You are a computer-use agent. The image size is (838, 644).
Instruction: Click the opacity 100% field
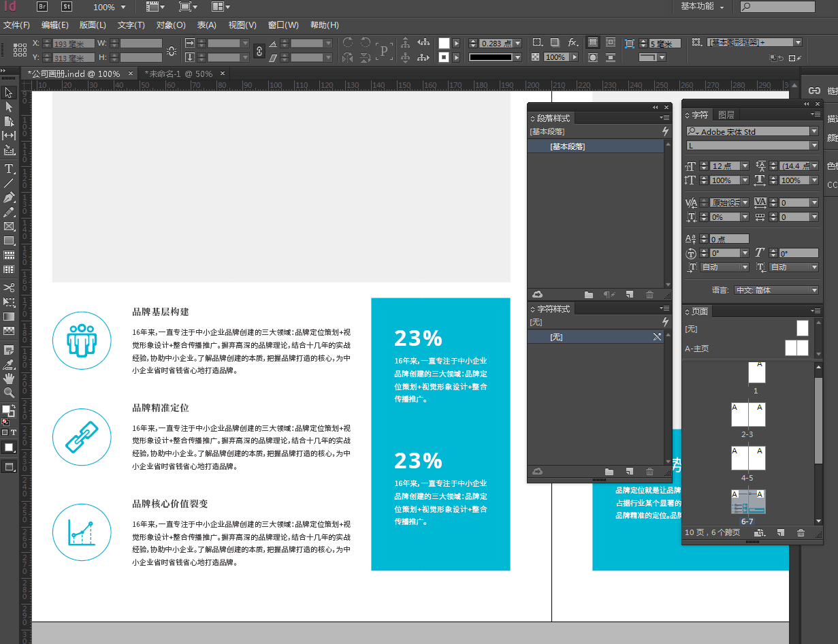tap(555, 57)
